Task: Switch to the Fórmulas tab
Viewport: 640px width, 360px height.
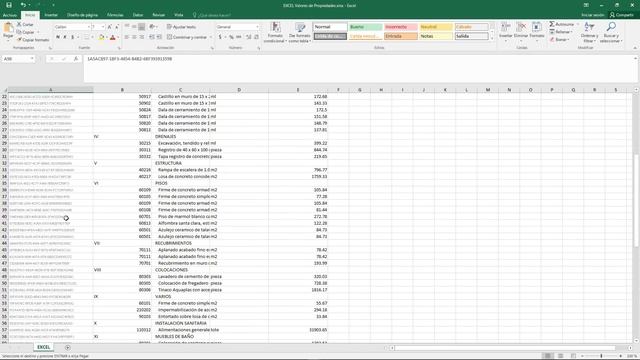Action: pyautogui.click(x=115, y=15)
